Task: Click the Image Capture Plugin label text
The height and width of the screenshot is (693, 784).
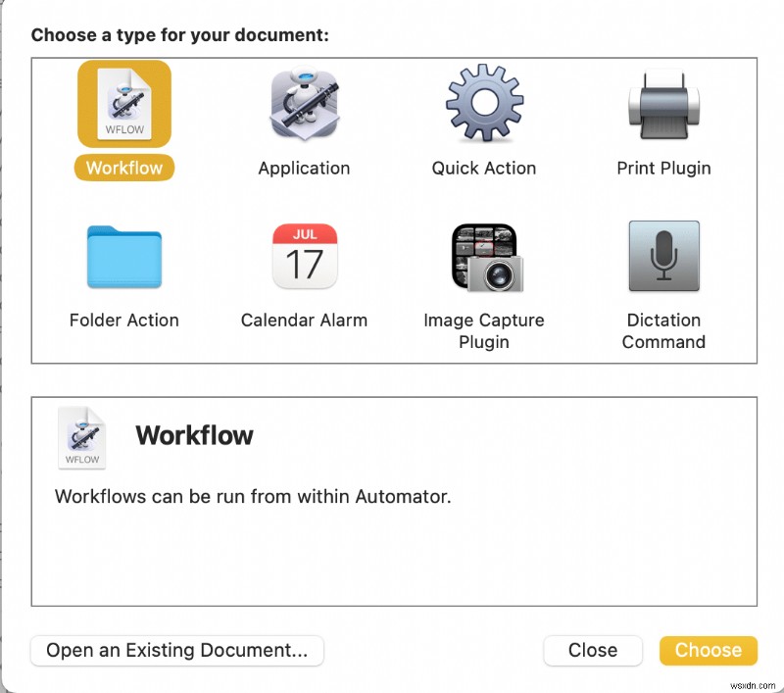Action: click(483, 330)
